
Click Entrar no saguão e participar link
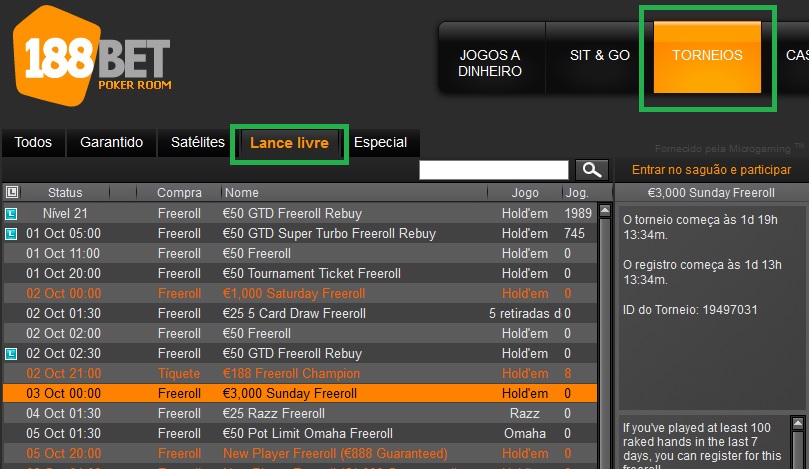point(711,170)
